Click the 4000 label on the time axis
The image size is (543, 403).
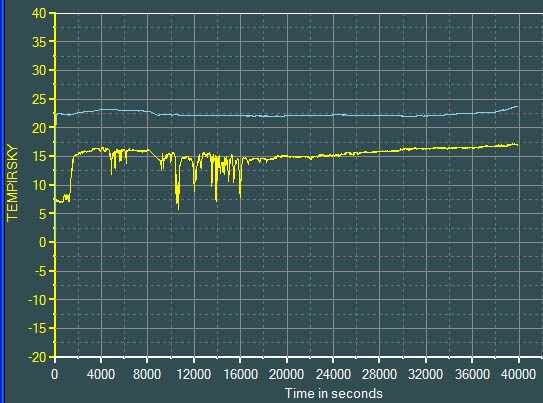coord(101,374)
